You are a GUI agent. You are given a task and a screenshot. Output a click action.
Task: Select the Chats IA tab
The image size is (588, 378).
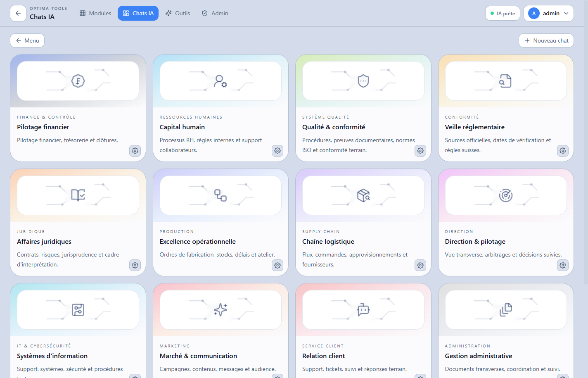tap(138, 13)
